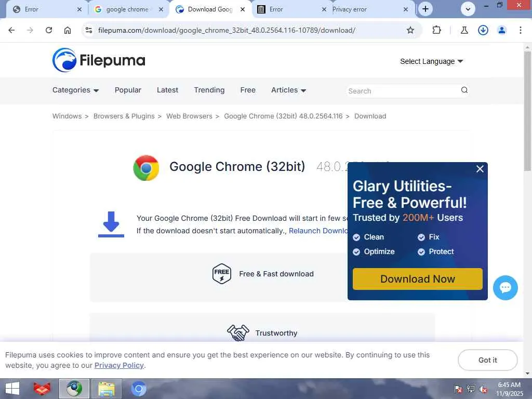Click the muted volume tray icon
This screenshot has height=399, width=532.
(x=483, y=389)
